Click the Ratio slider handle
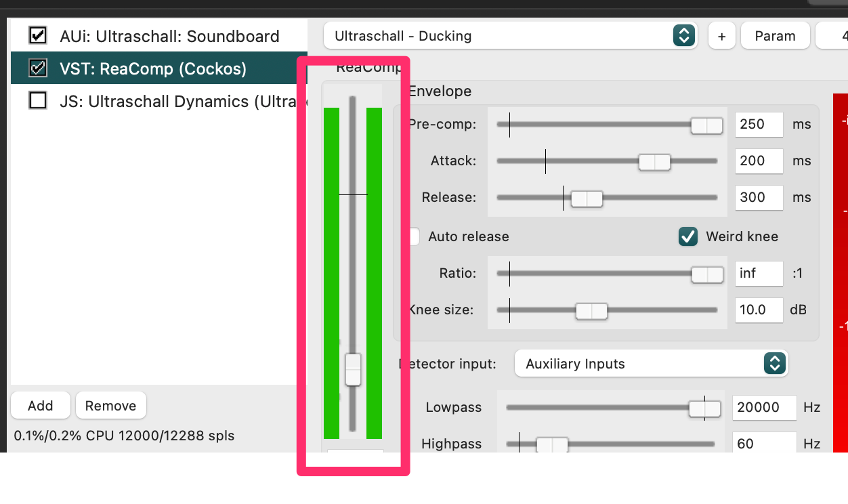This screenshot has height=504, width=848. coord(706,274)
